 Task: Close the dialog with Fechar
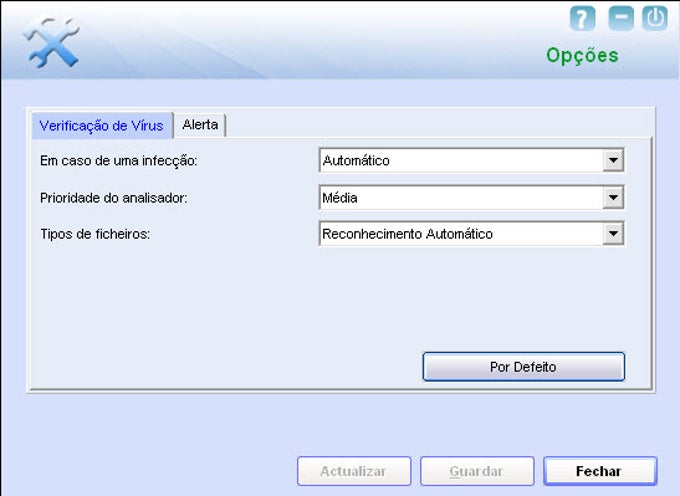point(600,471)
